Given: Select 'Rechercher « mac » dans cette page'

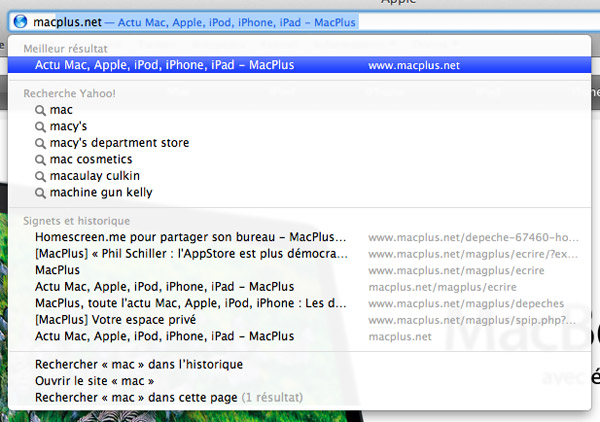Looking at the screenshot, I should (x=300, y=397).
